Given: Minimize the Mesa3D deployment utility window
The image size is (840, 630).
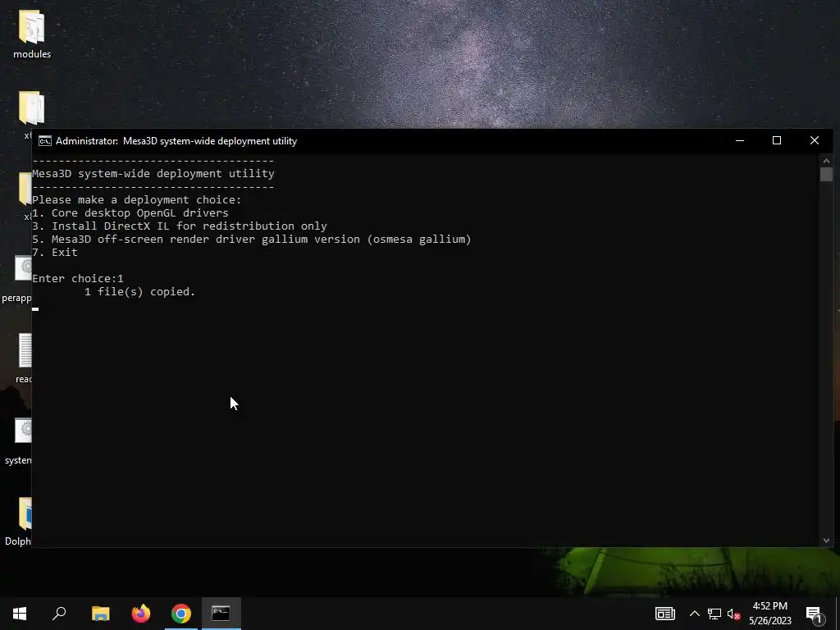Looking at the screenshot, I should [740, 141].
